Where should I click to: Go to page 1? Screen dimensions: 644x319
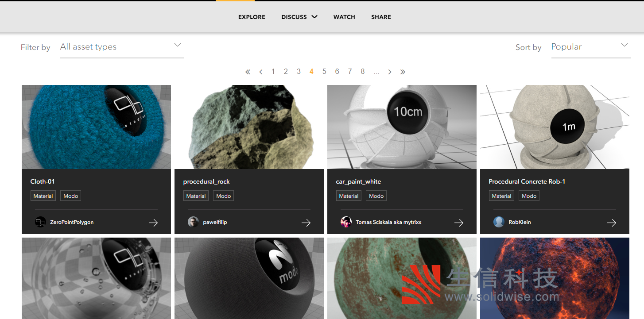pos(273,72)
